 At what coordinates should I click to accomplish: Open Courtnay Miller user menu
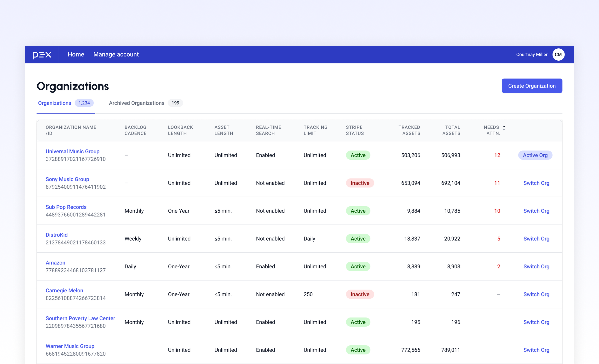coord(531,54)
